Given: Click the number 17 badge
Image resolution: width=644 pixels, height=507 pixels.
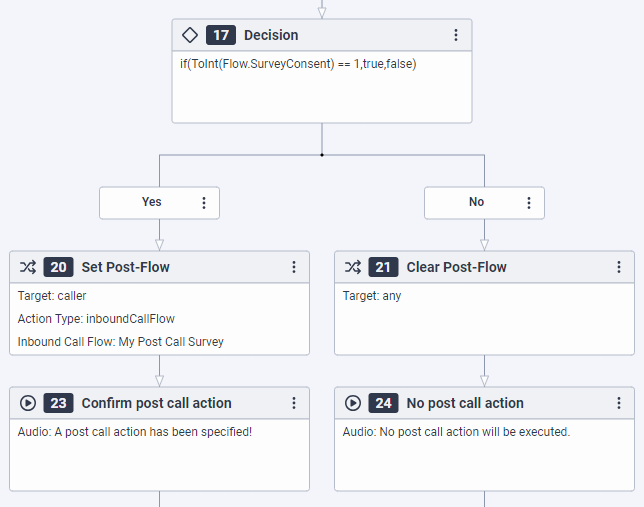Looking at the screenshot, I should (x=221, y=35).
